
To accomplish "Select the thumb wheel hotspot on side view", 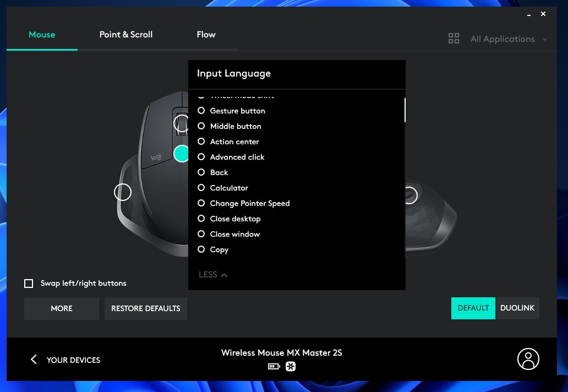I will click(x=411, y=195).
